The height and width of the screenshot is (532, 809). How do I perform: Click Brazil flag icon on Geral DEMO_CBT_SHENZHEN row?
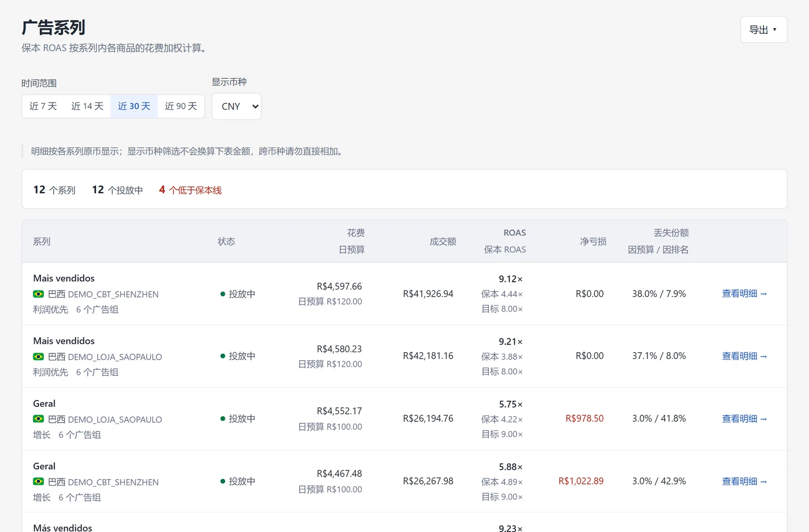click(38, 482)
